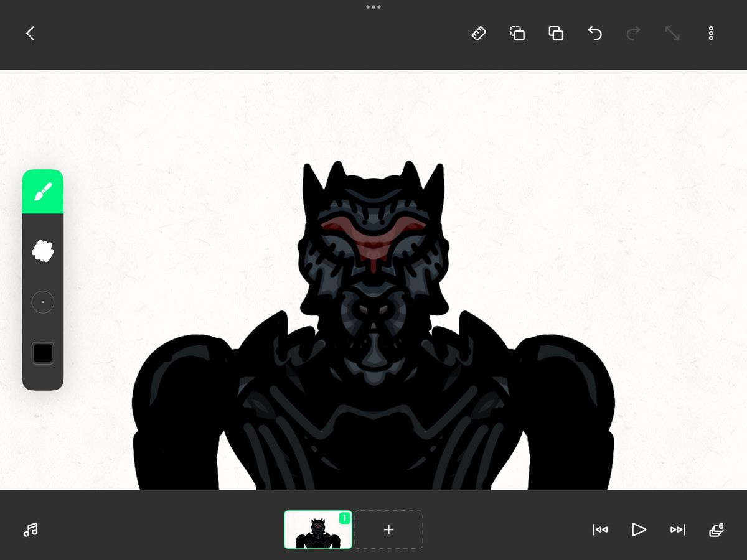
Task: Open the audio music-note panel
Action: point(30,530)
